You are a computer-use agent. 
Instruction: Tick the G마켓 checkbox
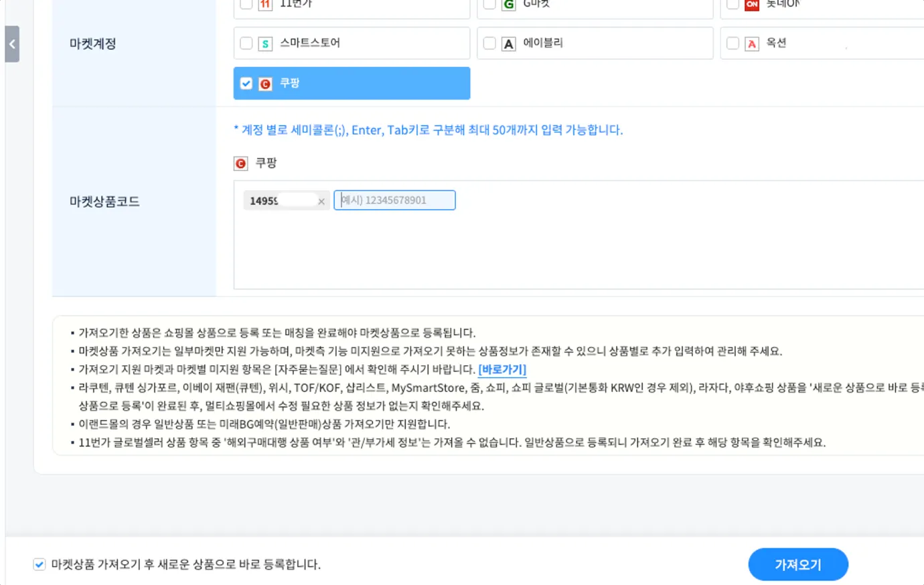489,4
